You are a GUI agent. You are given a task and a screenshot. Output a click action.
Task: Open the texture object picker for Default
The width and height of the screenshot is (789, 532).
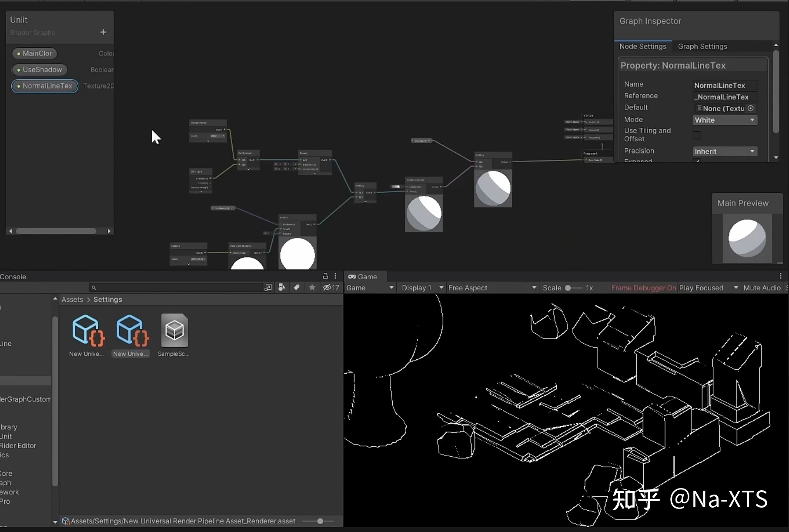pos(751,108)
